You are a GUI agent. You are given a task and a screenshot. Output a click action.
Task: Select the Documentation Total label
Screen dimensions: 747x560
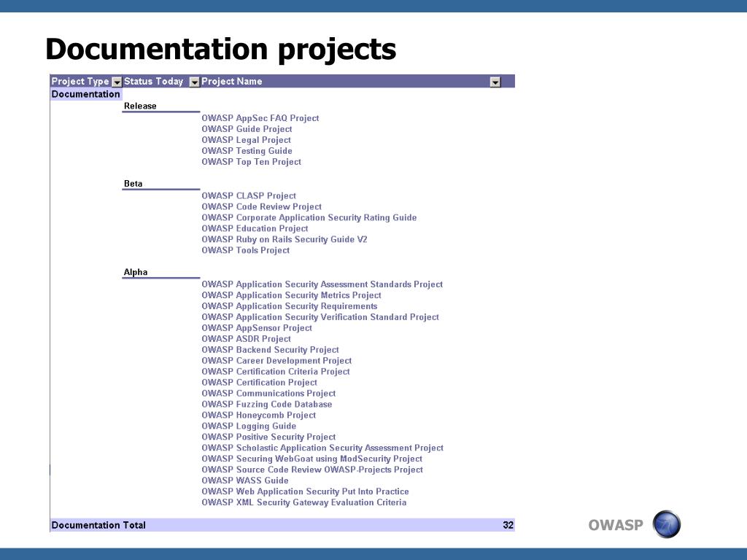coord(98,525)
